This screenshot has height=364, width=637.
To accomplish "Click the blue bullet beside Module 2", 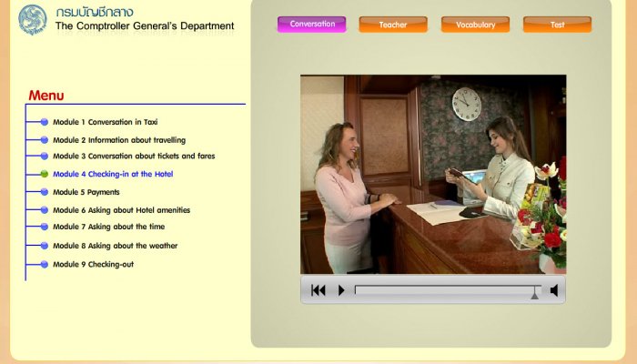I will click(x=45, y=140).
